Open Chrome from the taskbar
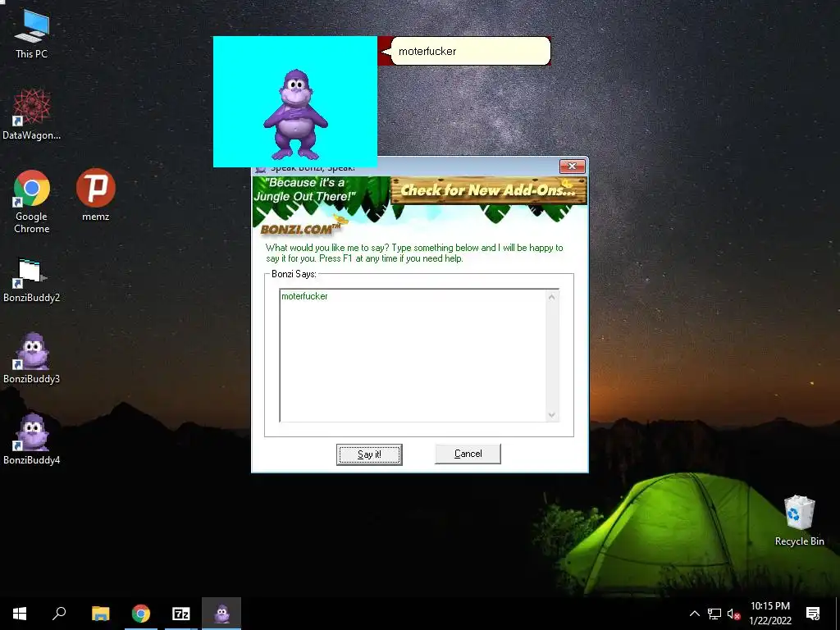 [x=141, y=614]
